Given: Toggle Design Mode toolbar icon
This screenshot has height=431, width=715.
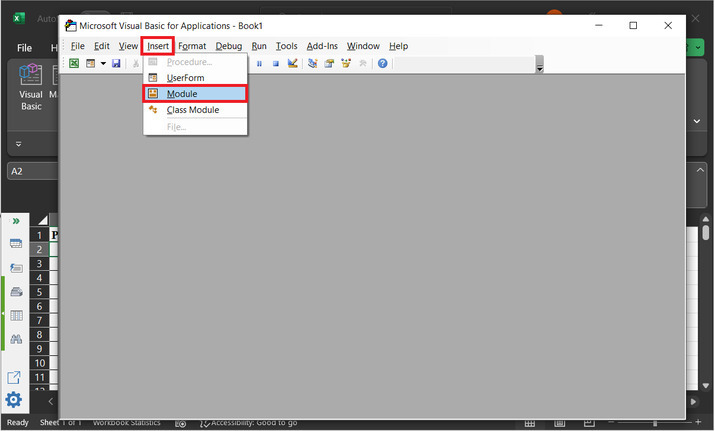Looking at the screenshot, I should [x=292, y=63].
